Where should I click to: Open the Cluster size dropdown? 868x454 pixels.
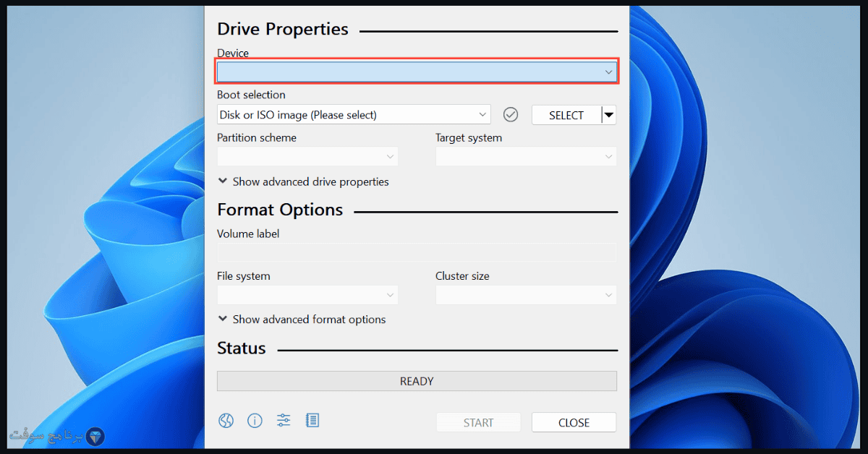[526, 294]
